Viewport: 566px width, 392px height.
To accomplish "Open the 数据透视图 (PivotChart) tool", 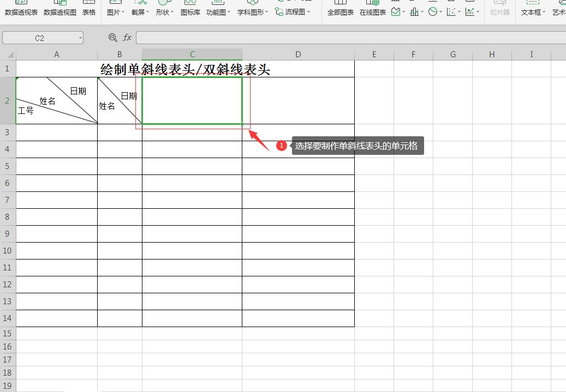I will click(x=60, y=12).
